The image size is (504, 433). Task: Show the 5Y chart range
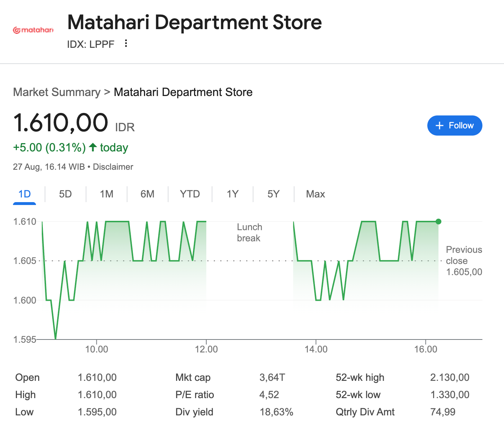(x=274, y=194)
